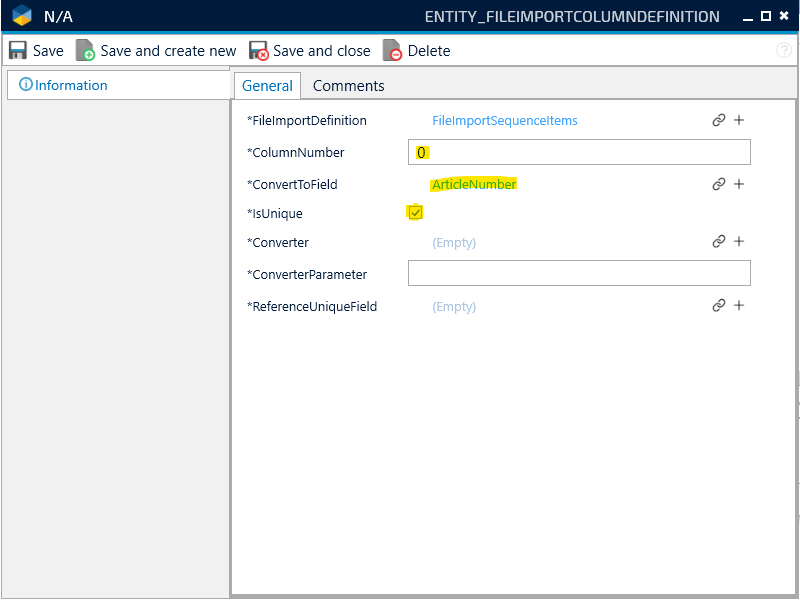
Task: Click the plus icon in Converter row
Action: point(739,241)
